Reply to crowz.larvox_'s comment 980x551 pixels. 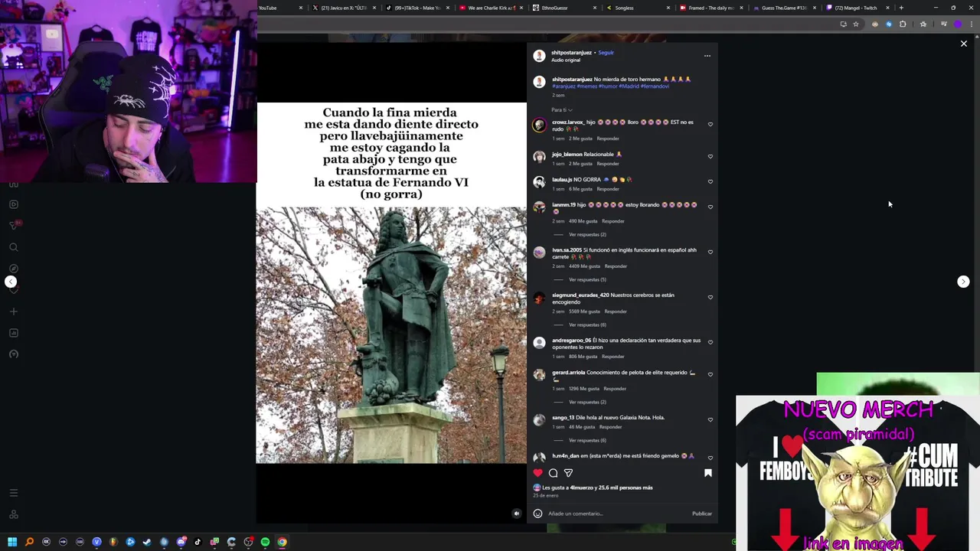coord(608,139)
